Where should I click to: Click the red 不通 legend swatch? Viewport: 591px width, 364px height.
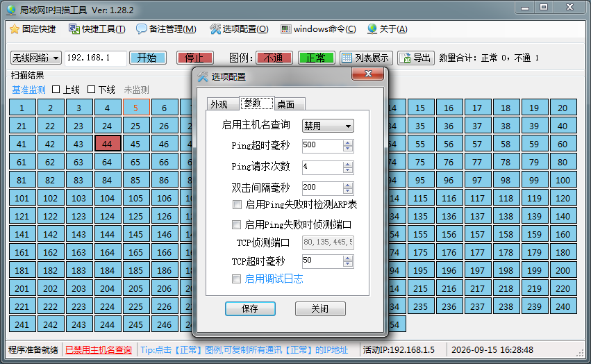(x=274, y=58)
